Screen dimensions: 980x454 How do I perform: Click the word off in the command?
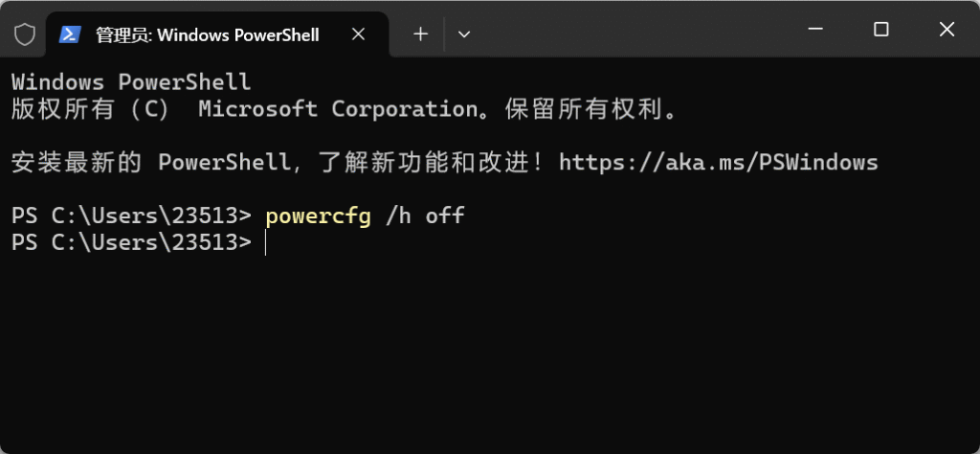445,216
